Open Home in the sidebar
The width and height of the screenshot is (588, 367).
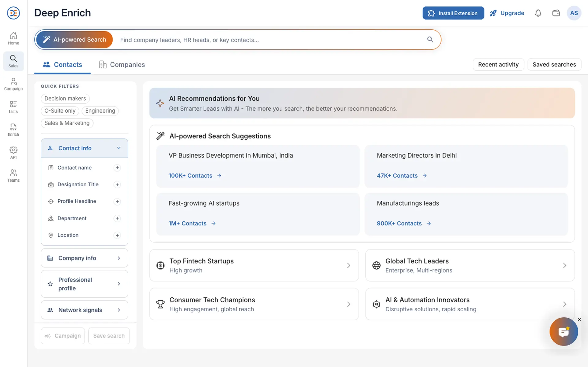tap(13, 39)
